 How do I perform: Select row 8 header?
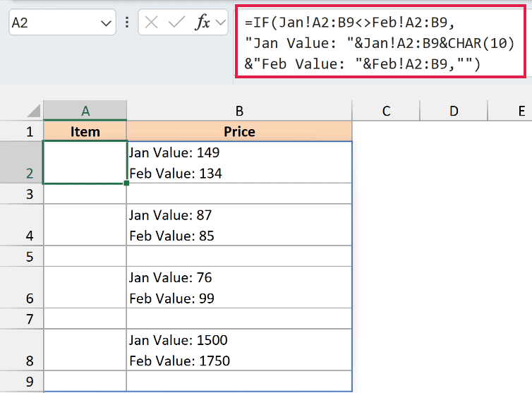(22, 350)
